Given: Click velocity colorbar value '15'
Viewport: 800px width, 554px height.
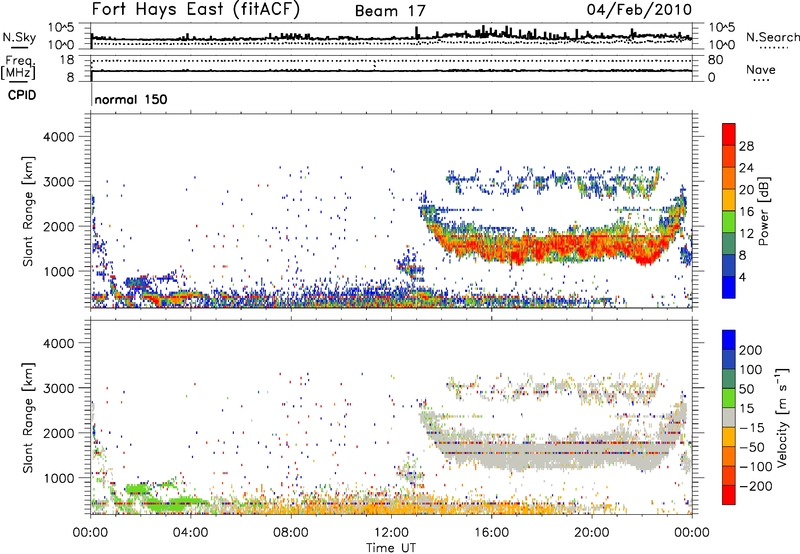Looking at the screenshot, I should click(746, 409).
